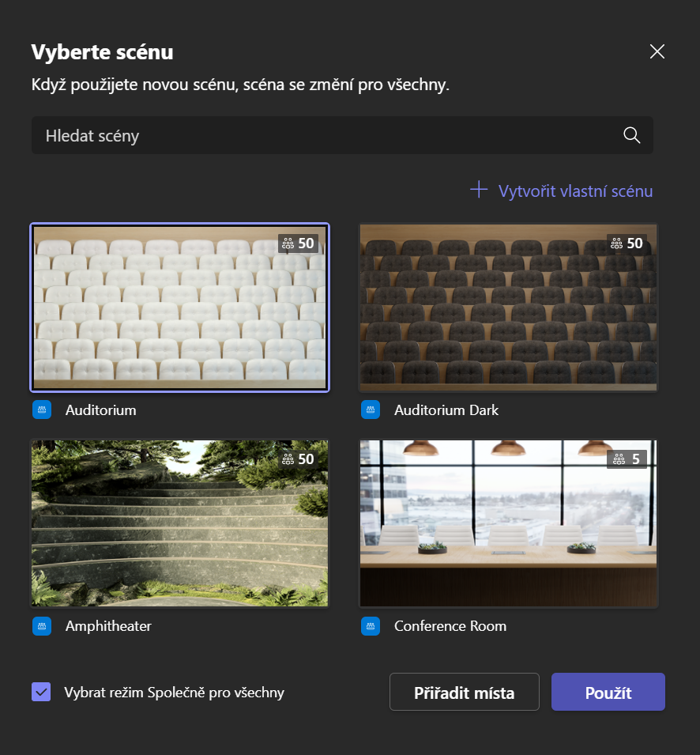Click the search magnifier icon
This screenshot has width=700, height=755.
coord(632,135)
